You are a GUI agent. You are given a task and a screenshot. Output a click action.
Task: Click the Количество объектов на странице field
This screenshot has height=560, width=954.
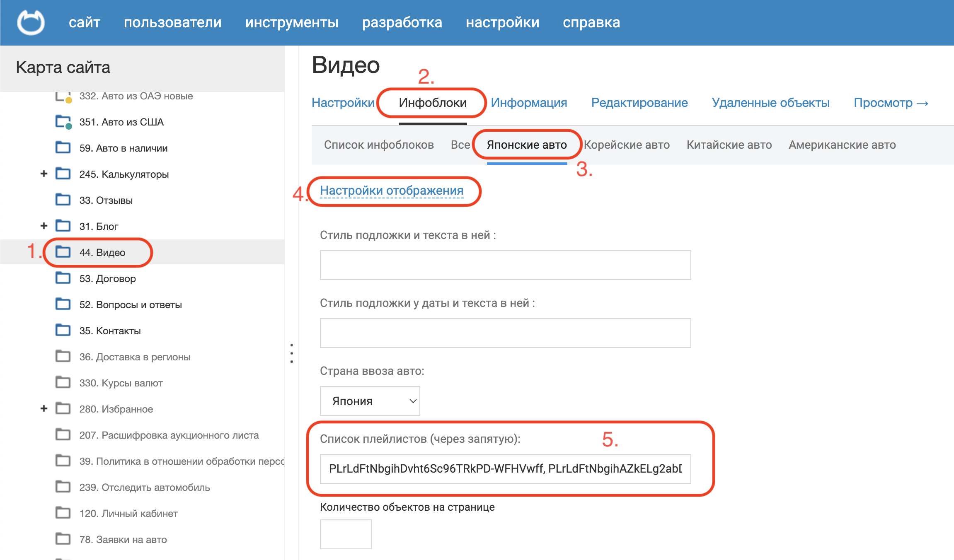coord(346,534)
